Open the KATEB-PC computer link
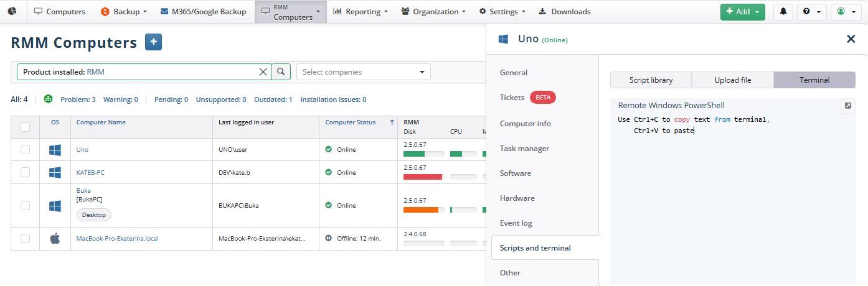 point(90,172)
